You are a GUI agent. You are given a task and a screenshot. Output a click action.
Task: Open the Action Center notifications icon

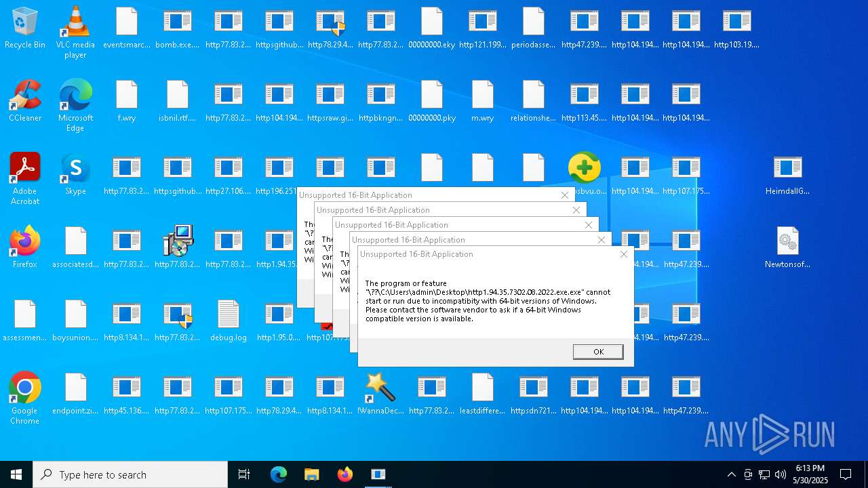pyautogui.click(x=846, y=474)
